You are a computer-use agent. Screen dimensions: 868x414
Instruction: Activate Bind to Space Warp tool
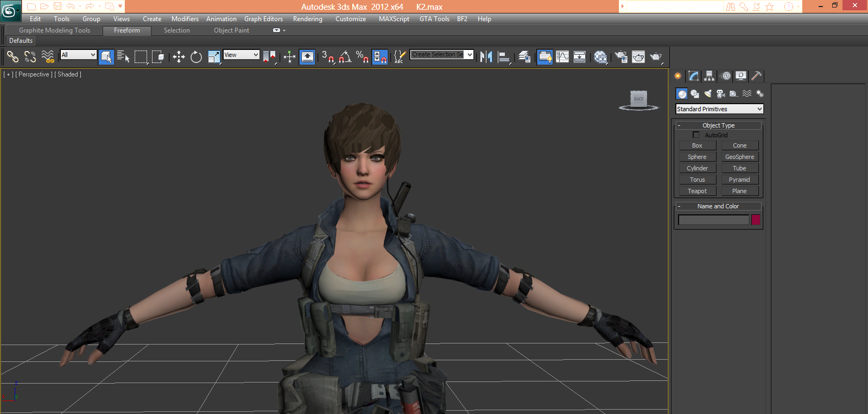[48, 56]
